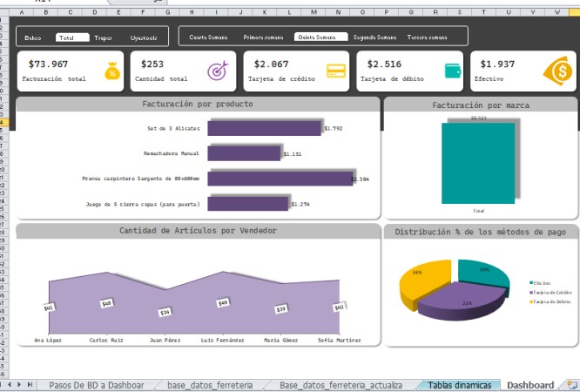
Task: Filter by Tercera semana in the slicer
Action: click(427, 37)
